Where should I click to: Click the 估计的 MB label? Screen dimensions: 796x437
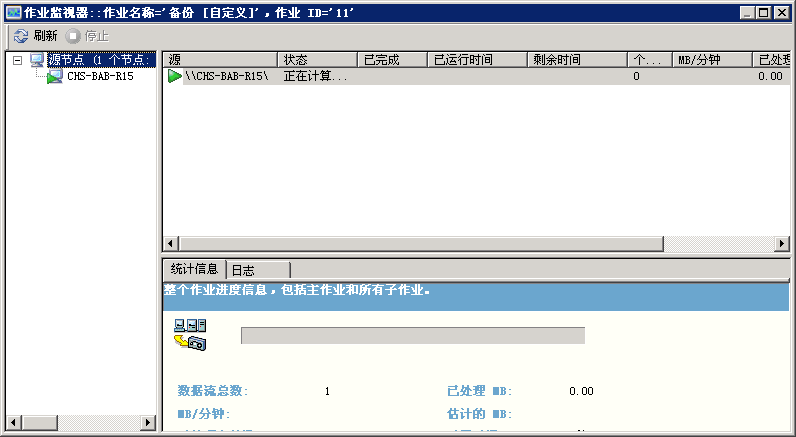(x=480, y=414)
